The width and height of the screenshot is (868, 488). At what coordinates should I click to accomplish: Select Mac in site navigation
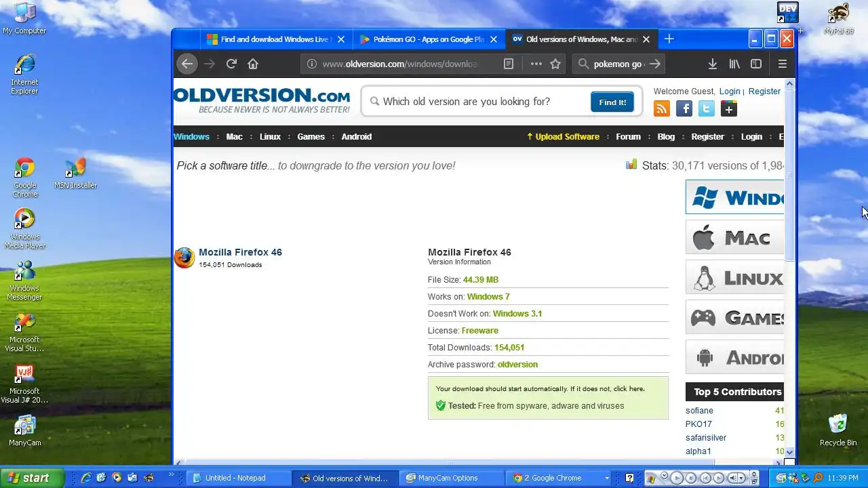[234, 136]
